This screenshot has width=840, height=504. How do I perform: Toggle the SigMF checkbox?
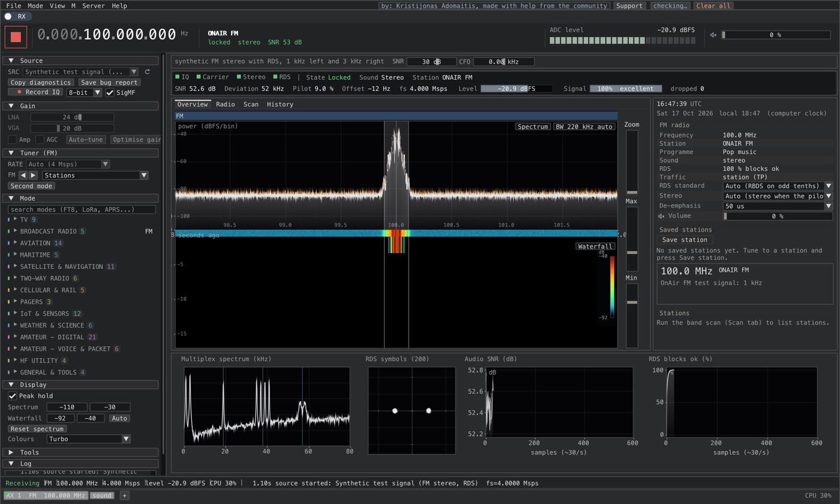tap(110, 92)
